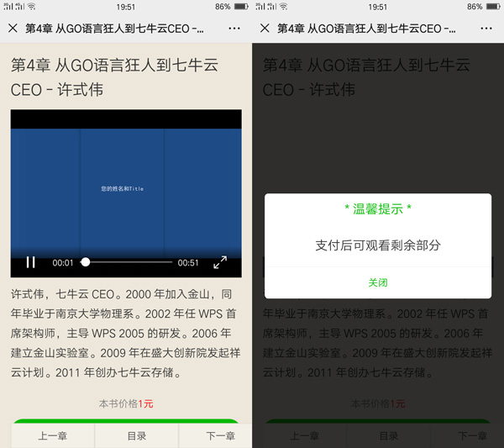Tap 关闭 to dismiss the payment prompt
Viewport: 504px width, 448px height.
pyautogui.click(x=378, y=282)
